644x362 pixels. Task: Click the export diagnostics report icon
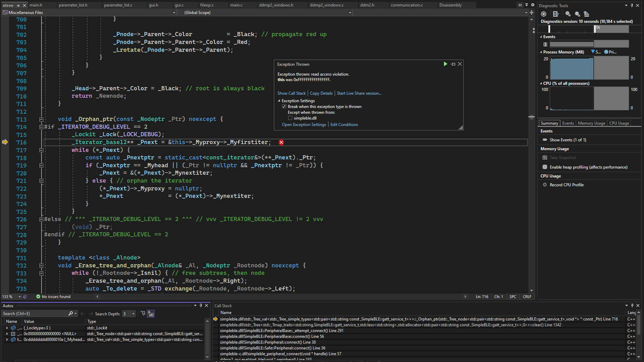(x=556, y=14)
